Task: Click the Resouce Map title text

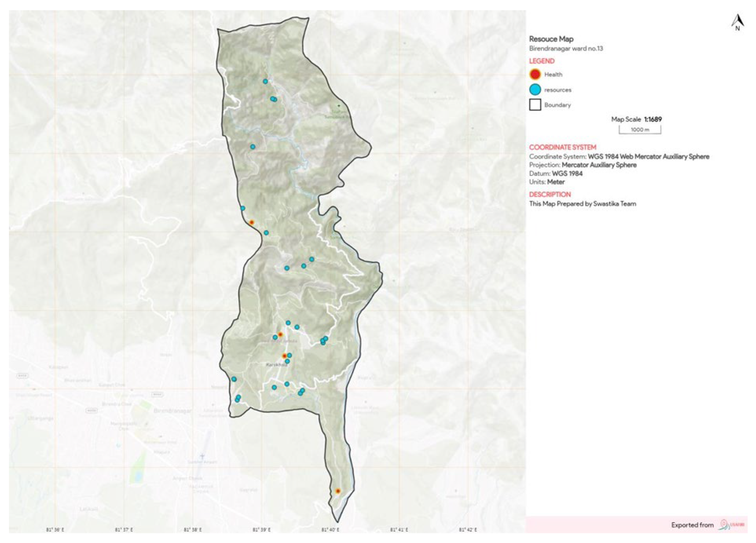Action: pos(551,39)
